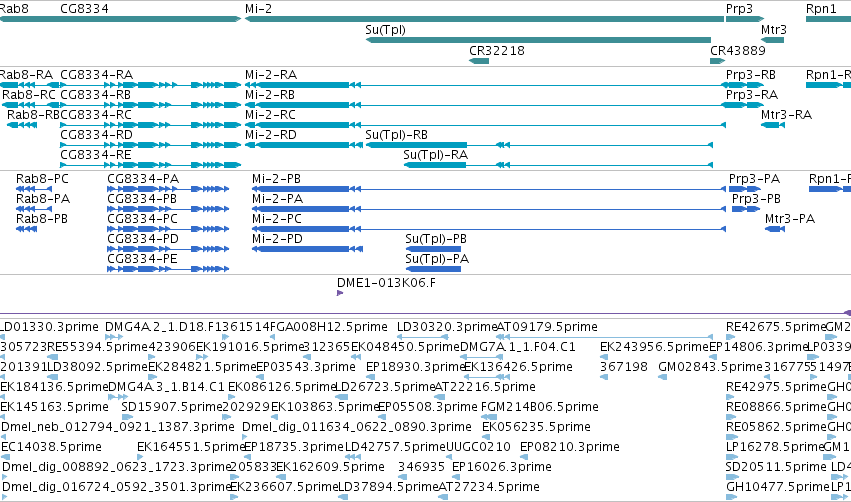Select the CR43889 gene arrow
This screenshot has height=502, width=851.
tap(717, 60)
